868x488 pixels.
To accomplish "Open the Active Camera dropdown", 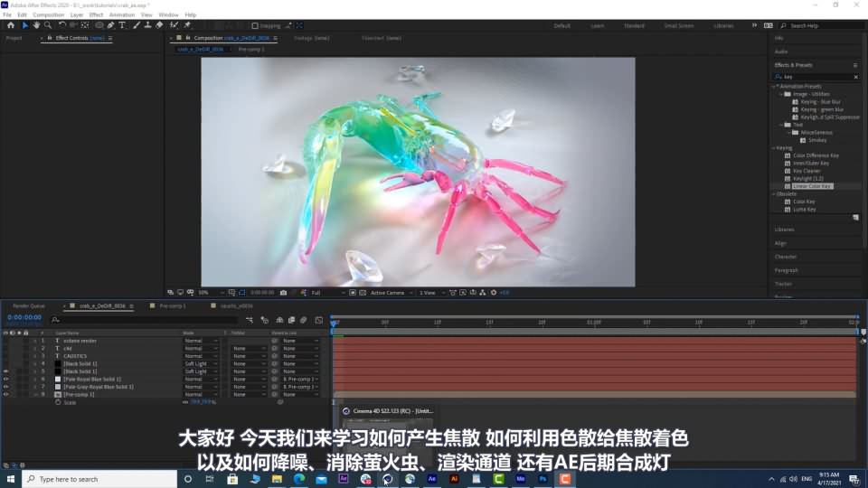I will point(392,293).
